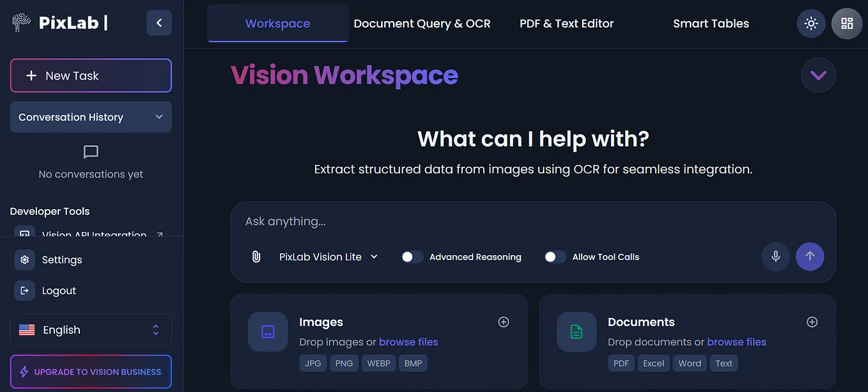Click the plus icon on the Images card

pos(503,322)
